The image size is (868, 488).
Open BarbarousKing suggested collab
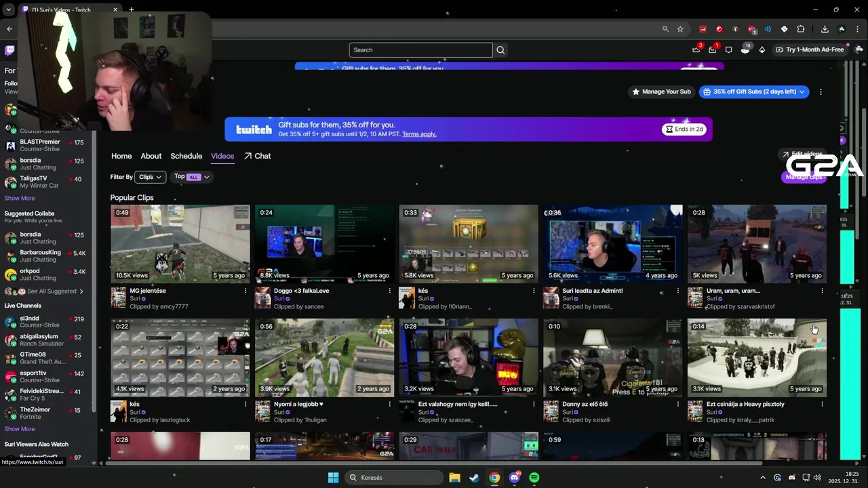(x=45, y=256)
